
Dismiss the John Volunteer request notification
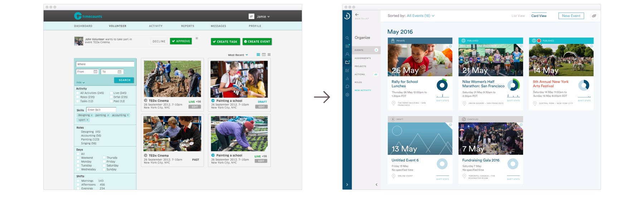[197, 38]
